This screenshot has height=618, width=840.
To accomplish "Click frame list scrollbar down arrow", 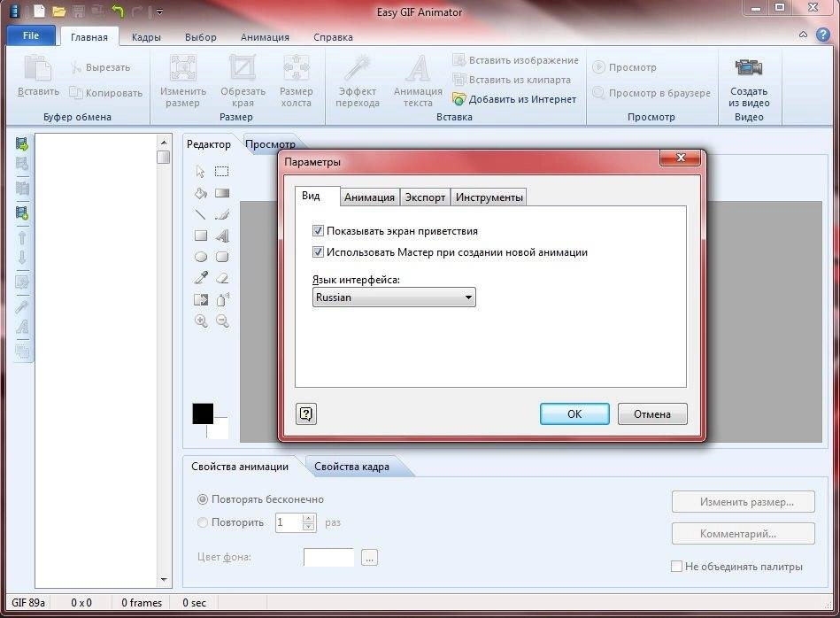I will coord(164,580).
